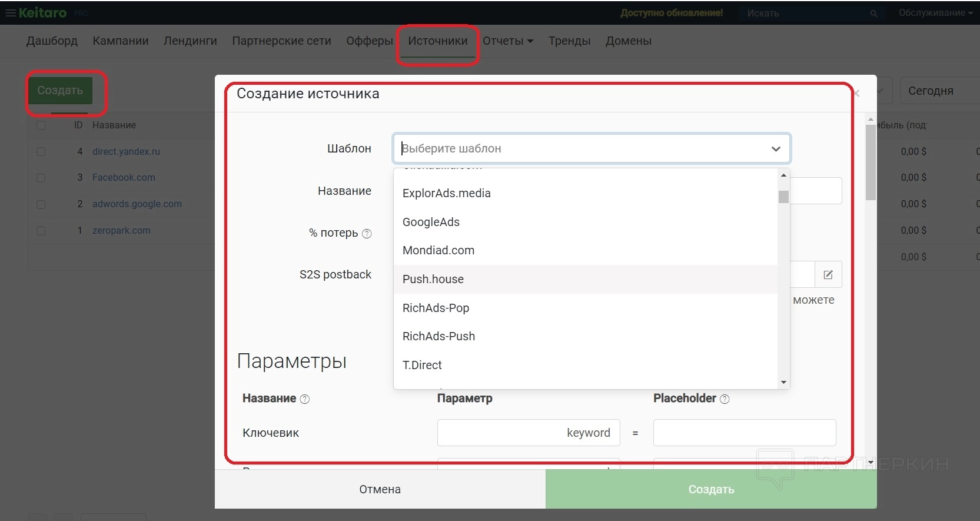Click the search magnifier icon in top bar
The width and height of the screenshot is (980, 521).
pyautogui.click(x=873, y=13)
